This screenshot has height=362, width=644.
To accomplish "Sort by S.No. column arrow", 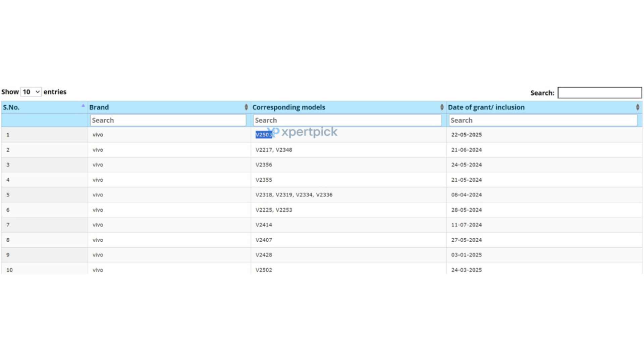I will point(83,106).
